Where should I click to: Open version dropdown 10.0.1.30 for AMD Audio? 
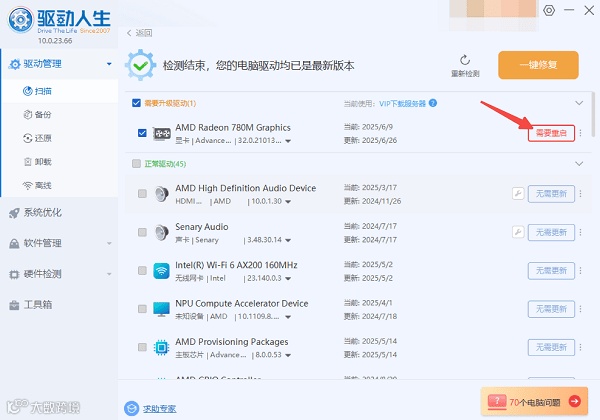click(x=288, y=202)
